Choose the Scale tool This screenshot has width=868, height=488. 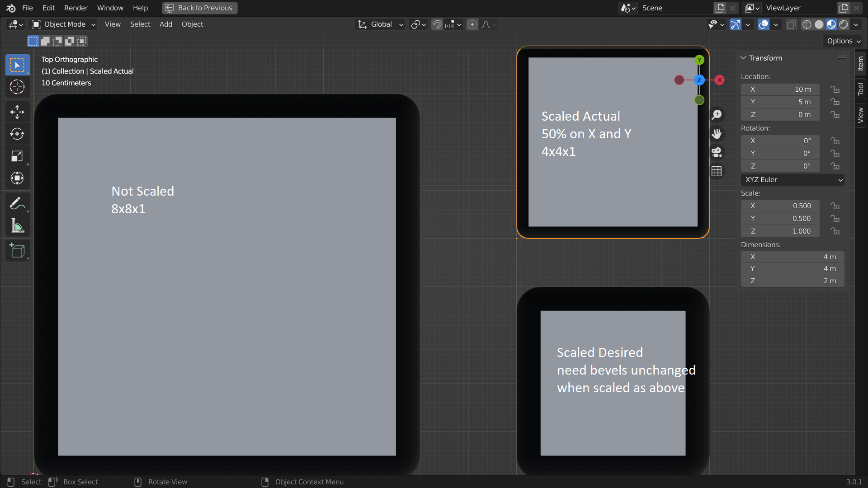17,156
